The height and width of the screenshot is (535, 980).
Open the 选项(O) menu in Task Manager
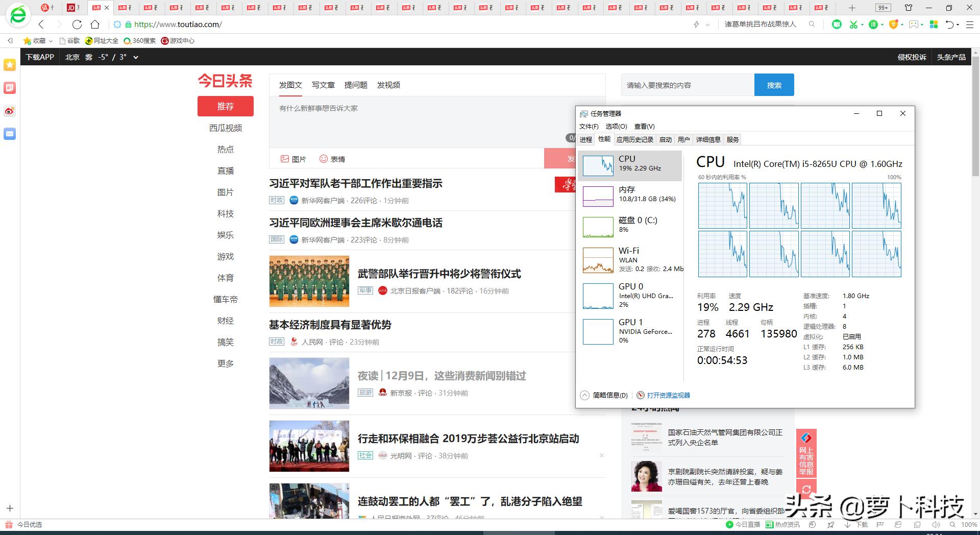pyautogui.click(x=616, y=126)
